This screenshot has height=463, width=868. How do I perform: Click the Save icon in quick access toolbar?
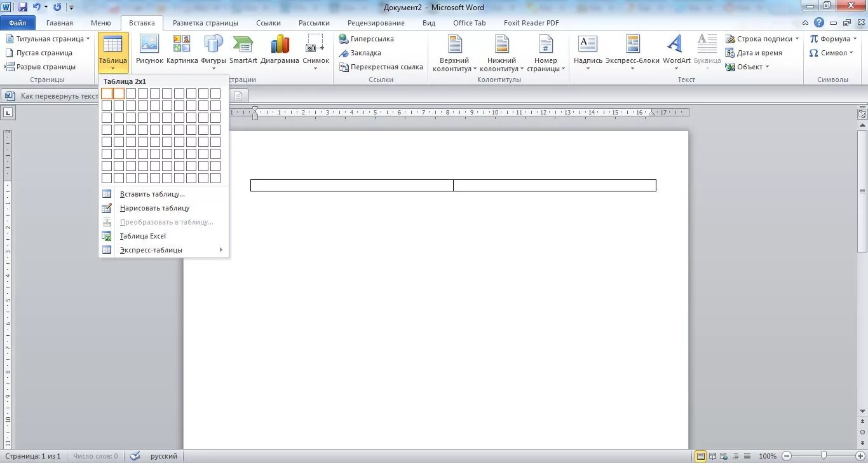pyautogui.click(x=23, y=7)
